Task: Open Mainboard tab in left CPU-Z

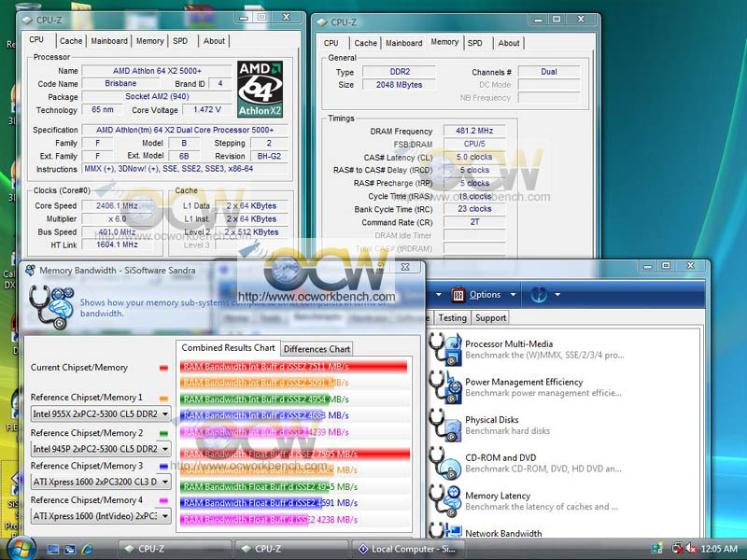Action: [x=109, y=41]
